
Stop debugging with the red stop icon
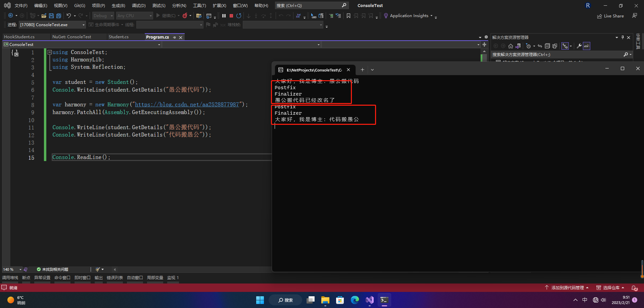(231, 16)
